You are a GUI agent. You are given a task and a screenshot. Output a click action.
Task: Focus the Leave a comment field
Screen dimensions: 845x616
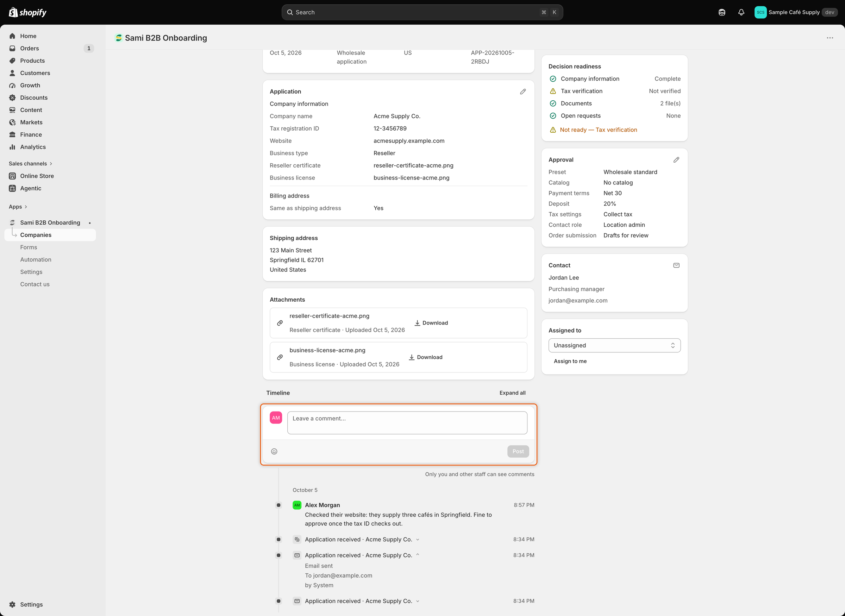tap(407, 423)
